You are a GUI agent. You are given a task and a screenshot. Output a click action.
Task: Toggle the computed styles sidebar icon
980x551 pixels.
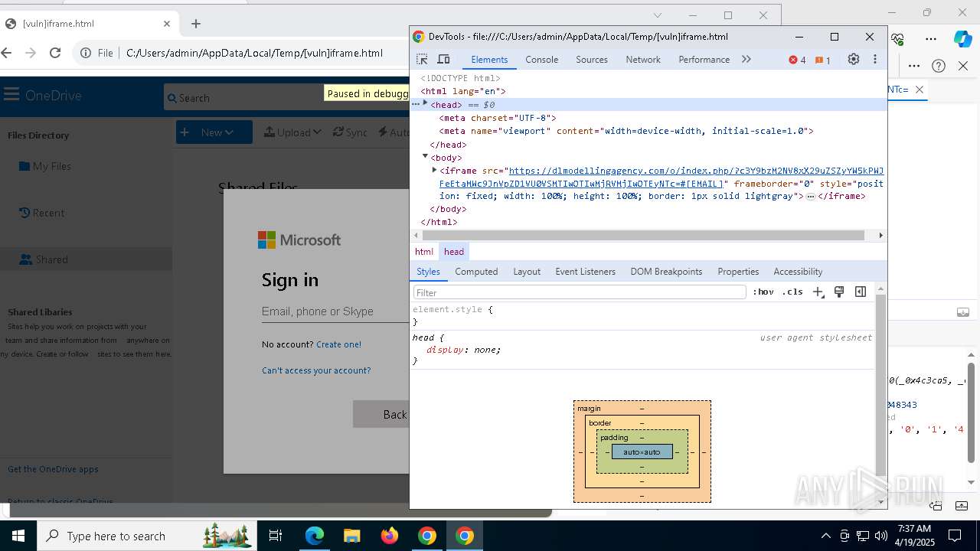(861, 292)
